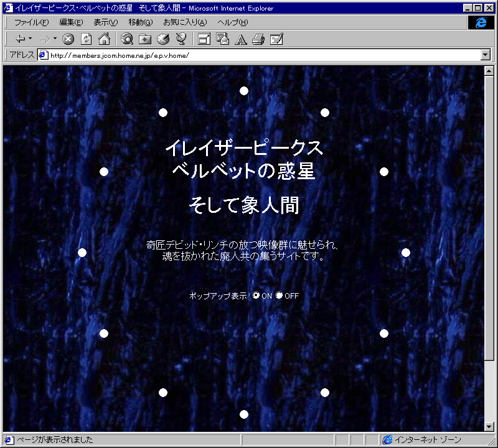Click the Forward arrow toolbar button
Screen dimensions: 498x448
(x=45, y=39)
